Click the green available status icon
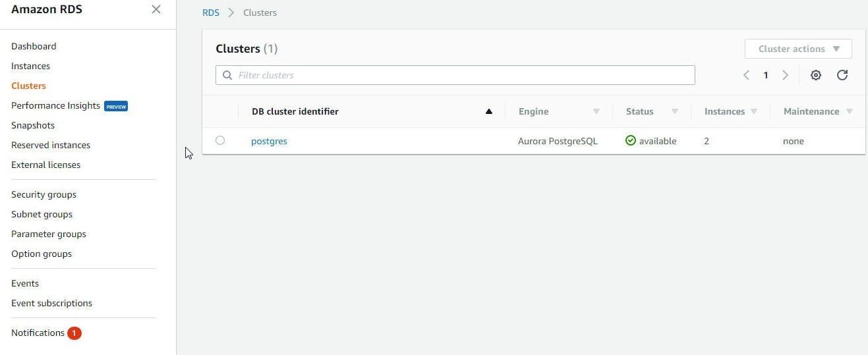Viewport: 868px width, 355px height. 631,140
